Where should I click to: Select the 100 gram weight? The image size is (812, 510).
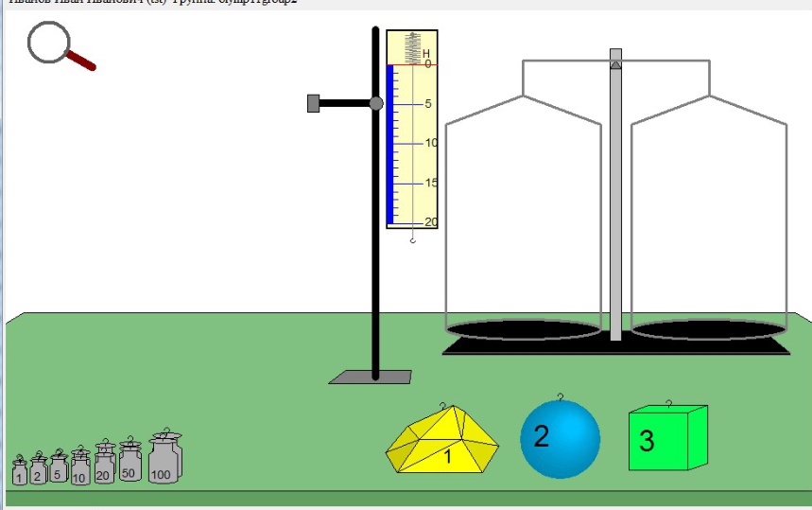(x=164, y=457)
